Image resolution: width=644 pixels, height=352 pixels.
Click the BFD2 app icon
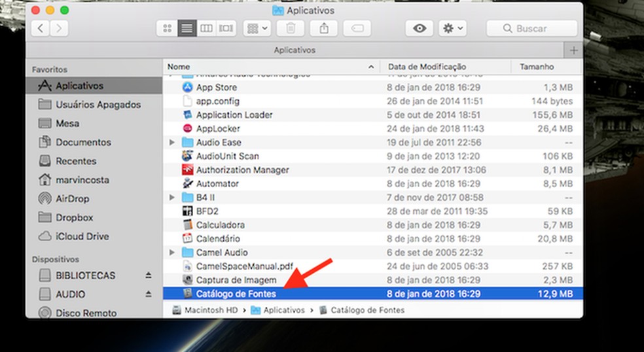187,211
